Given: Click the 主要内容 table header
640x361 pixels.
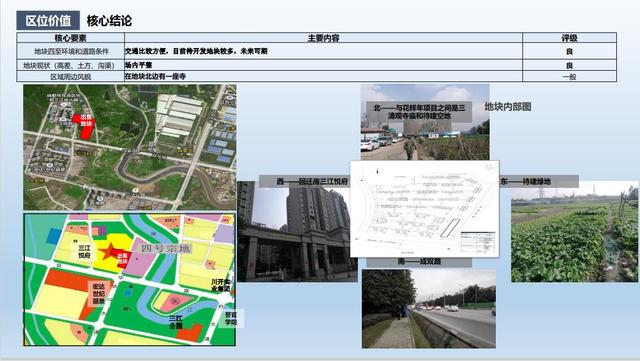Looking at the screenshot, I should [323, 38].
